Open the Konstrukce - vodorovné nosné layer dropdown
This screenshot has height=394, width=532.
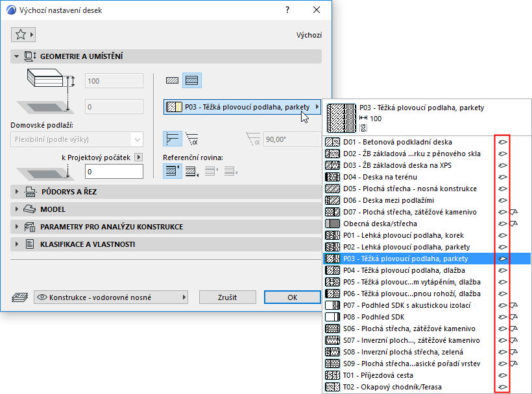[111, 297]
